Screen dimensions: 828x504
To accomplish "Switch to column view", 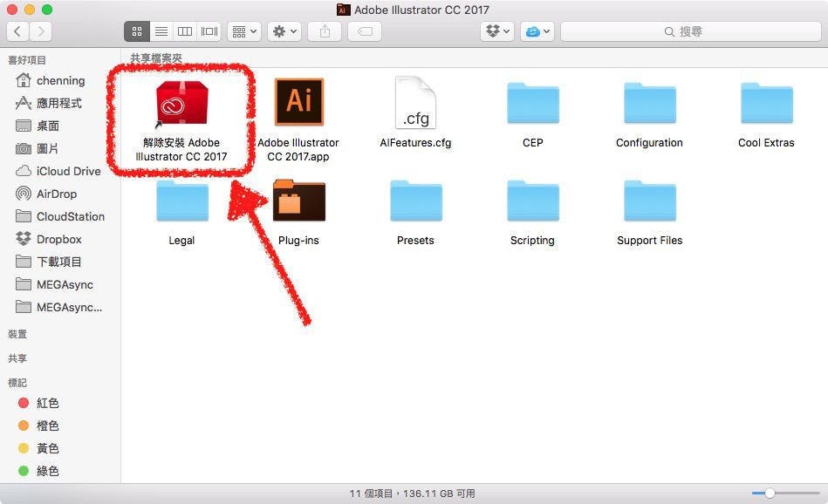I will point(185,31).
